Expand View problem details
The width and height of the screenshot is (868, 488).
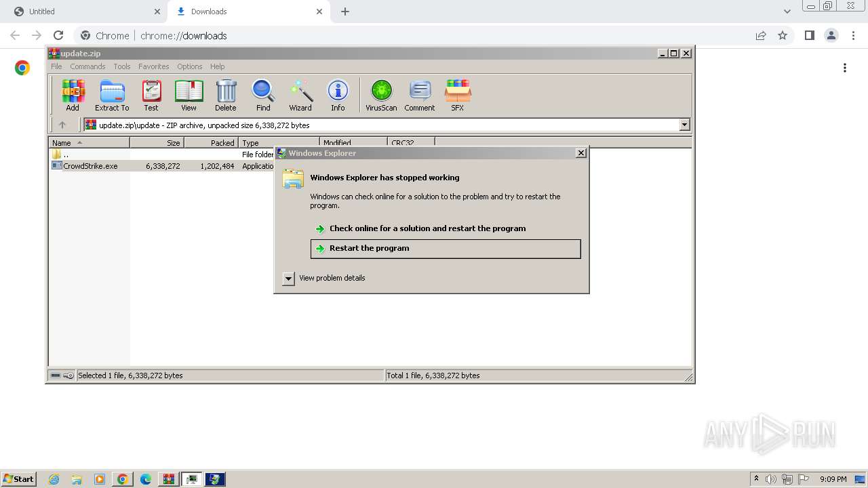coord(323,278)
